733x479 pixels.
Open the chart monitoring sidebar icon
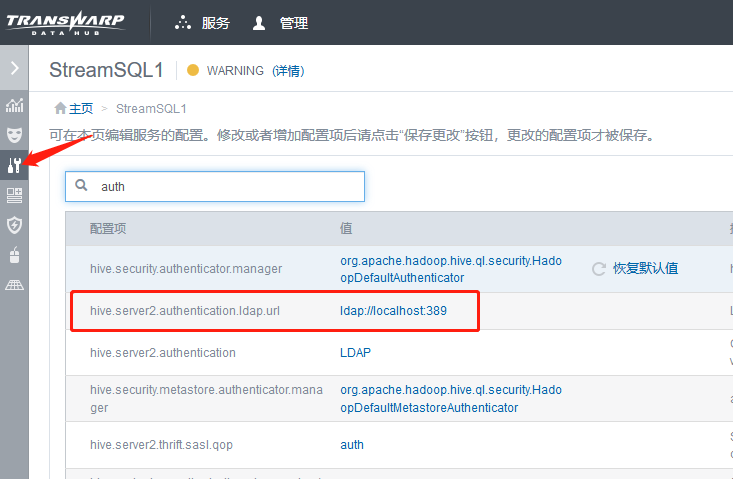[14, 105]
